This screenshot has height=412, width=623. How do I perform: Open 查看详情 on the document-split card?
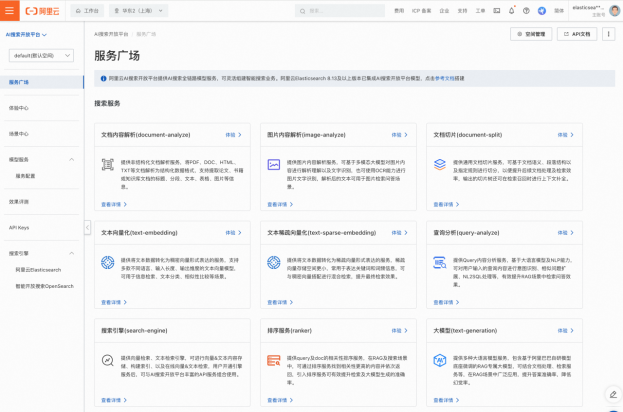point(446,205)
